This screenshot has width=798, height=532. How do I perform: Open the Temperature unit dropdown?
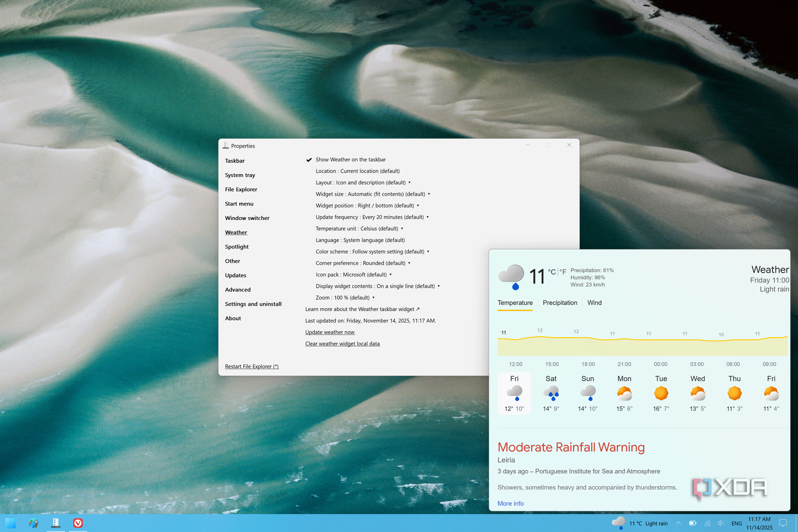[402, 228]
